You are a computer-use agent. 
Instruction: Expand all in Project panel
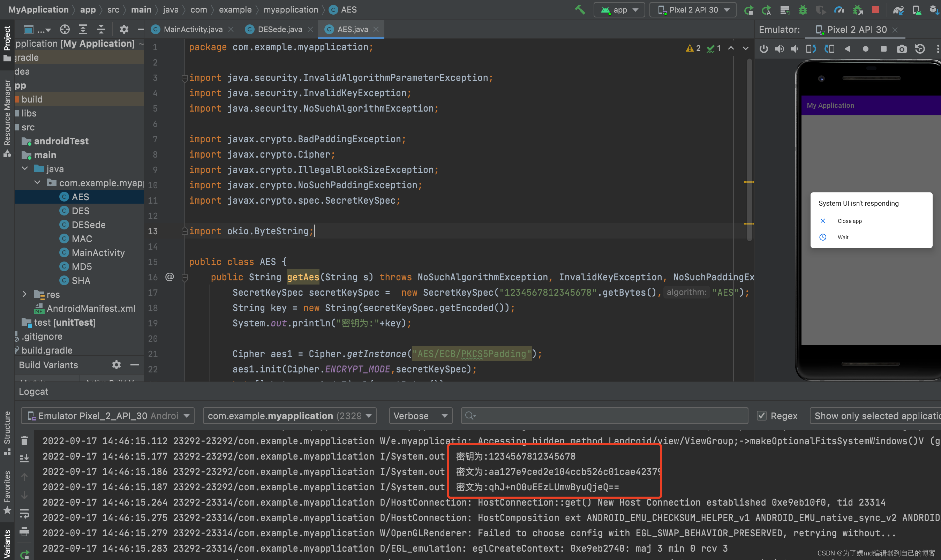[83, 29]
